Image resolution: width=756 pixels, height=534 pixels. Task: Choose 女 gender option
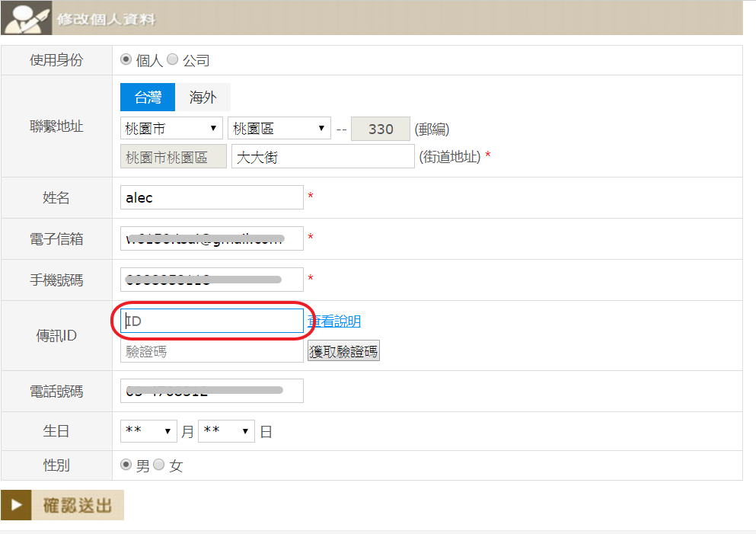[x=159, y=465]
